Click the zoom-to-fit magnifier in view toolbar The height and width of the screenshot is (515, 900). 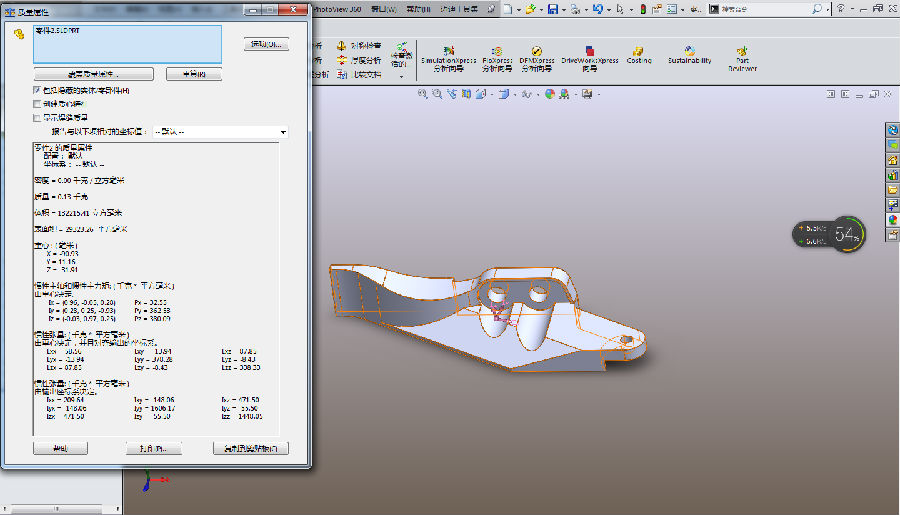[x=422, y=94]
